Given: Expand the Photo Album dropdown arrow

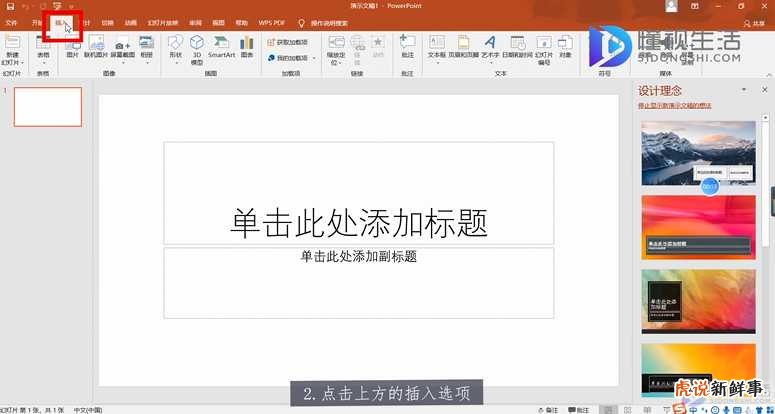Looking at the screenshot, I should point(147,63).
